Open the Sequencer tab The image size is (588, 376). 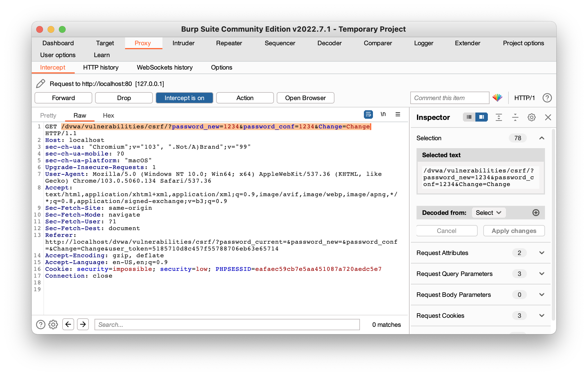[280, 43]
